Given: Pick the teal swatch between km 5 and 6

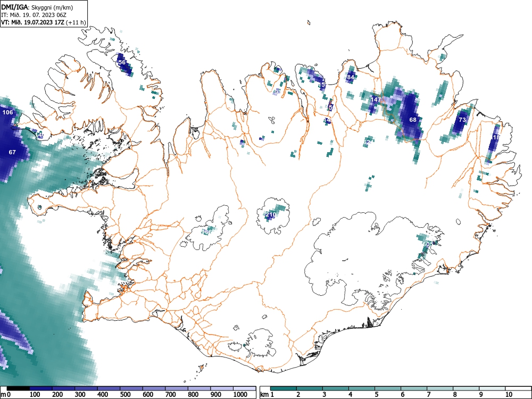Looking at the screenshot, I should click(388, 388).
